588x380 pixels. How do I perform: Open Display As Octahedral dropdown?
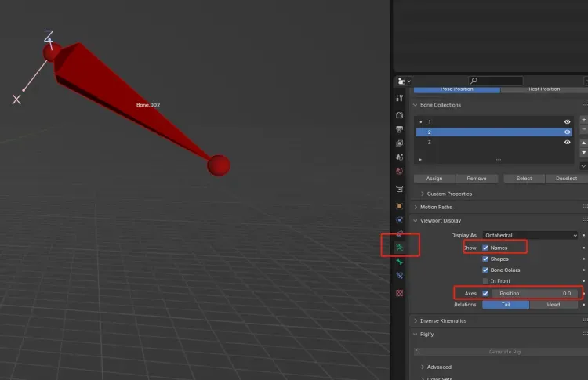530,235
